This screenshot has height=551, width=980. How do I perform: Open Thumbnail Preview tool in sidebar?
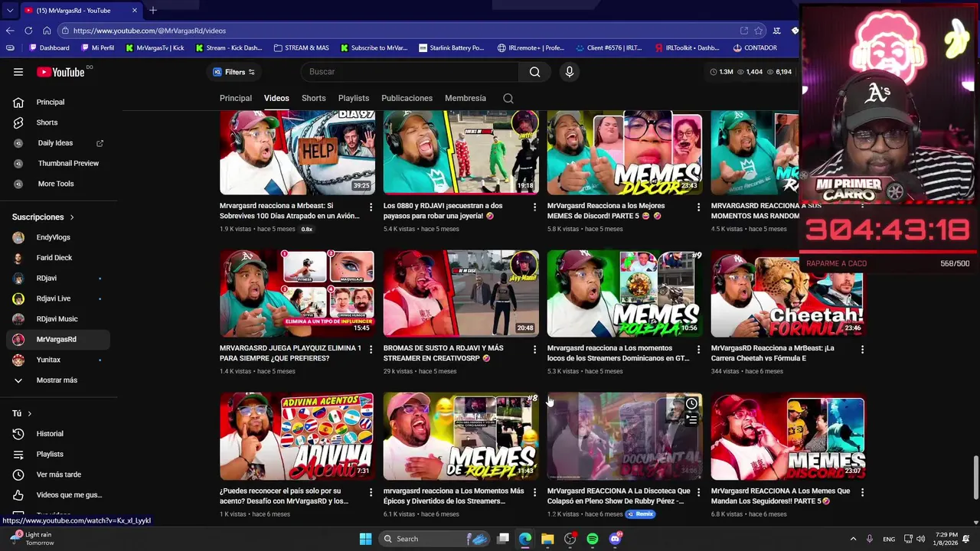(59, 163)
